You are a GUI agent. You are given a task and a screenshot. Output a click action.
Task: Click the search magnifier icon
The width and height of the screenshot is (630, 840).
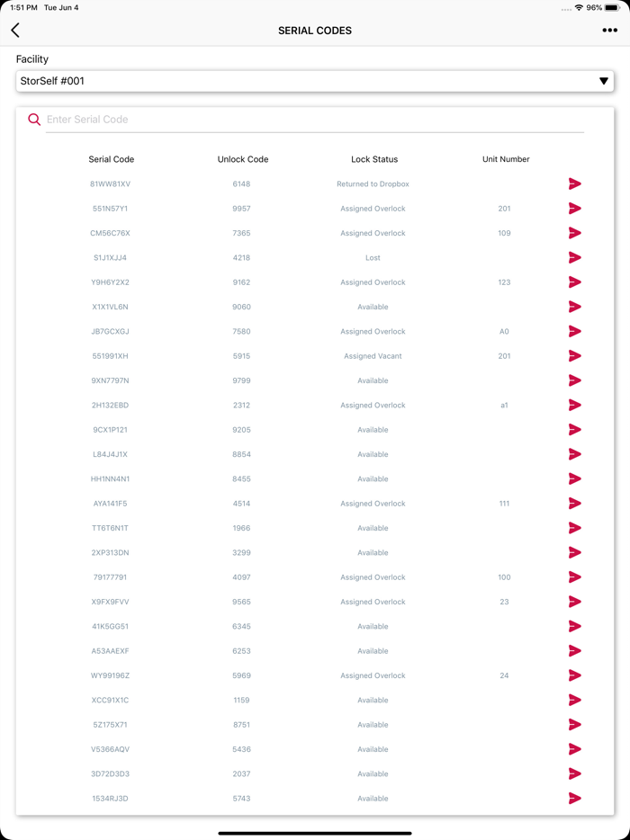coord(34,119)
